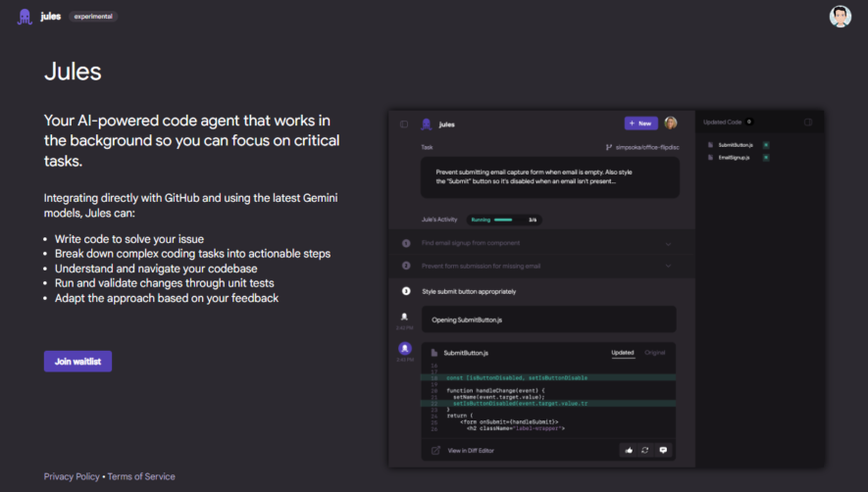The image size is (868, 492).
Task: Open the user avatar at the page's top right
Action: point(840,17)
